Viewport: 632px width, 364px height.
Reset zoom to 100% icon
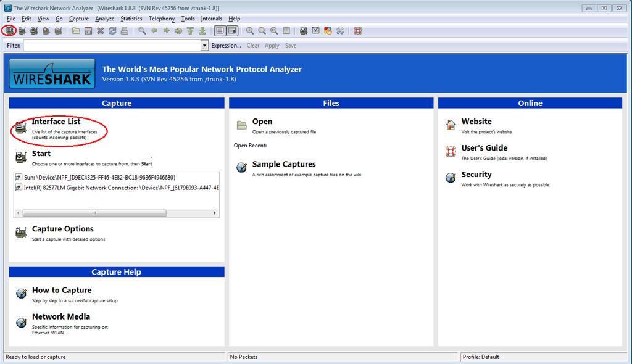click(x=274, y=31)
